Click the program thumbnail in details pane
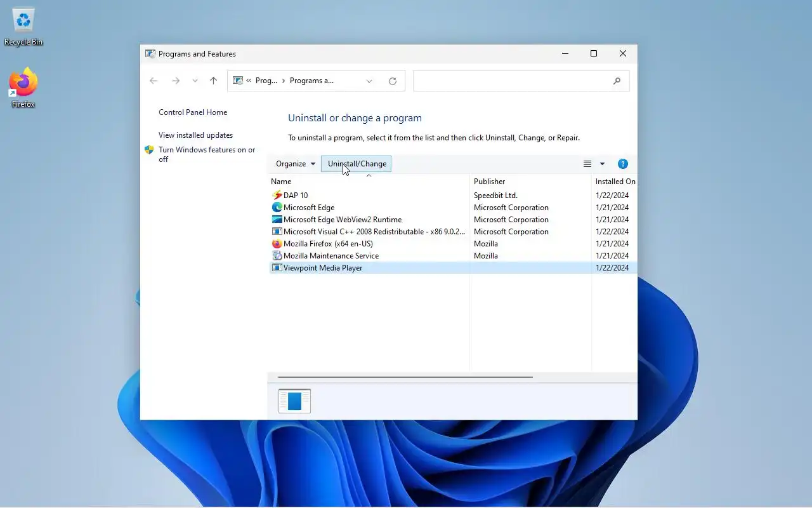Viewport: 812px width, 508px height. [x=294, y=401]
